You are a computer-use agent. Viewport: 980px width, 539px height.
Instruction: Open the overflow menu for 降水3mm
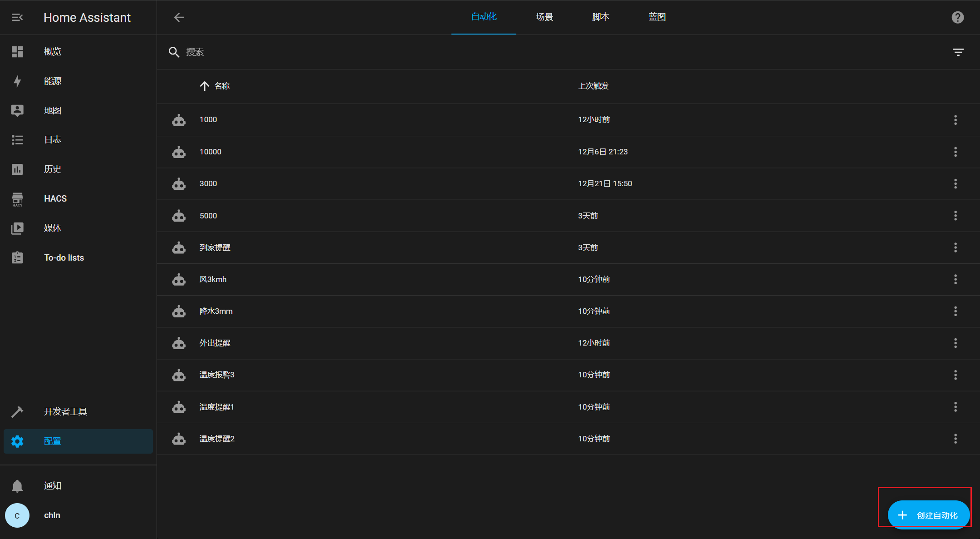(955, 312)
